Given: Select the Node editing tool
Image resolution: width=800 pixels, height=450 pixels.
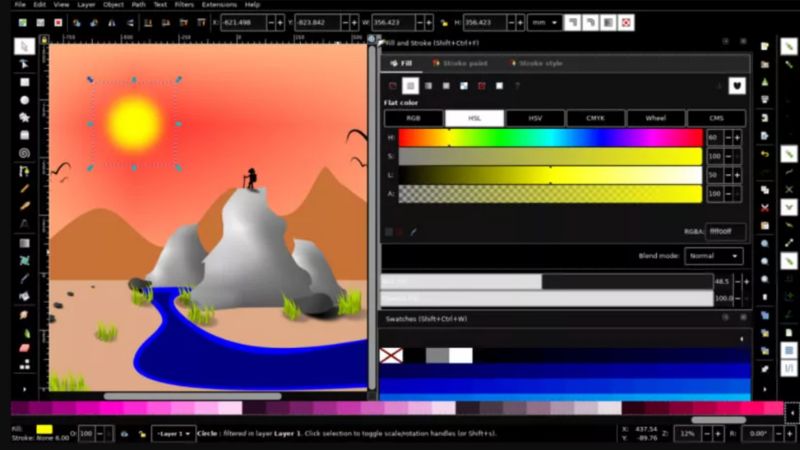Looking at the screenshot, I should (x=24, y=64).
